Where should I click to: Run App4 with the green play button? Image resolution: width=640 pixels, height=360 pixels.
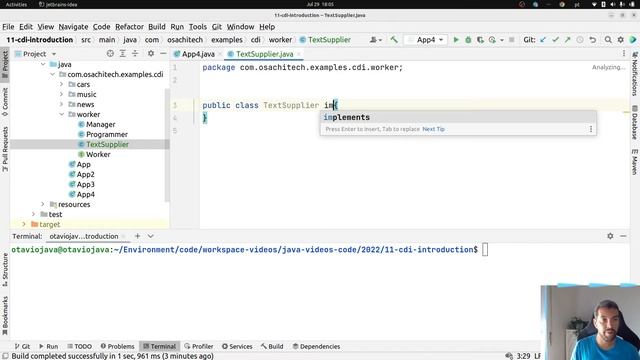[x=456, y=40]
